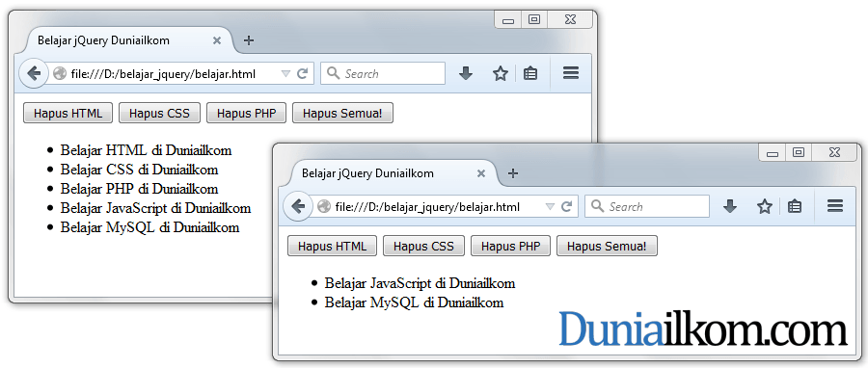Restore down the rear browser window
The height and width of the screenshot is (368, 868).
(x=534, y=19)
